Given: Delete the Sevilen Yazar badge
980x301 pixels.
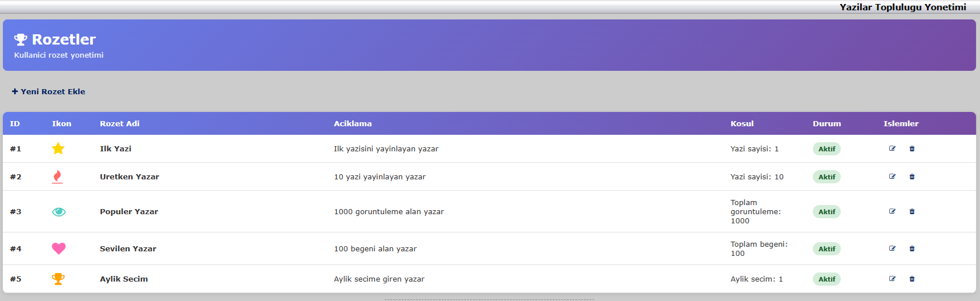Looking at the screenshot, I should (x=912, y=248).
